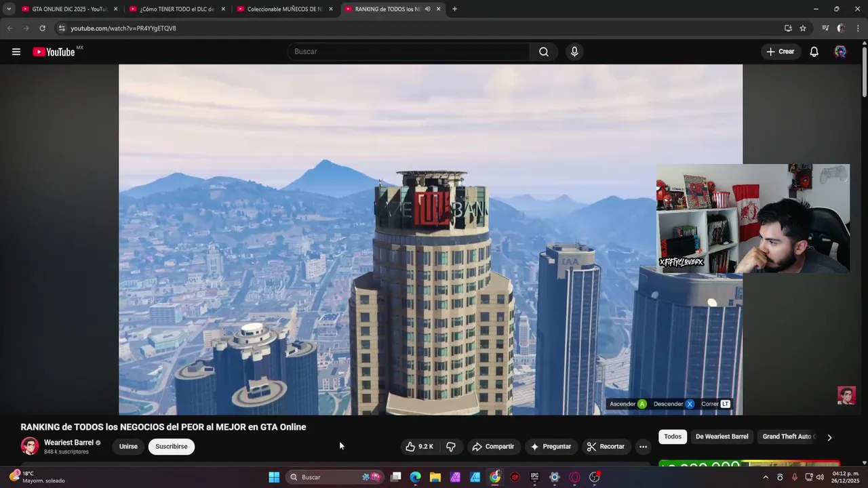The image size is (868, 488).
Task: Mute the tab via its speaker icon
Action: (427, 9)
